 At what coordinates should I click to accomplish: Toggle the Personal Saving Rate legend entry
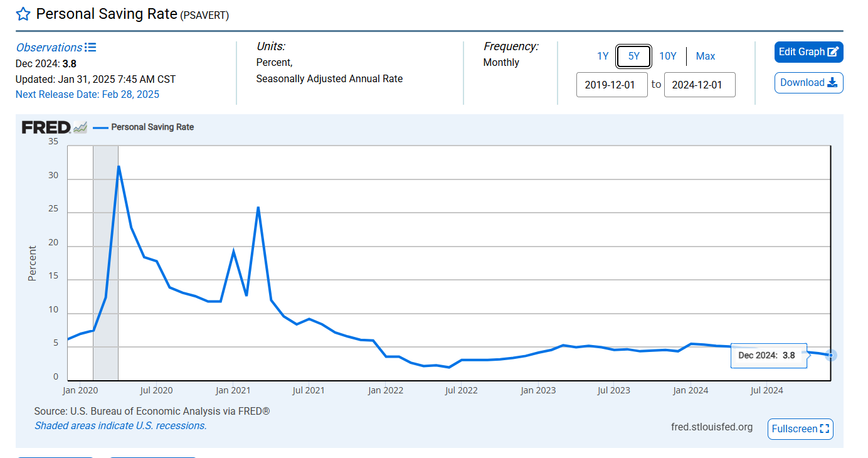click(x=152, y=127)
